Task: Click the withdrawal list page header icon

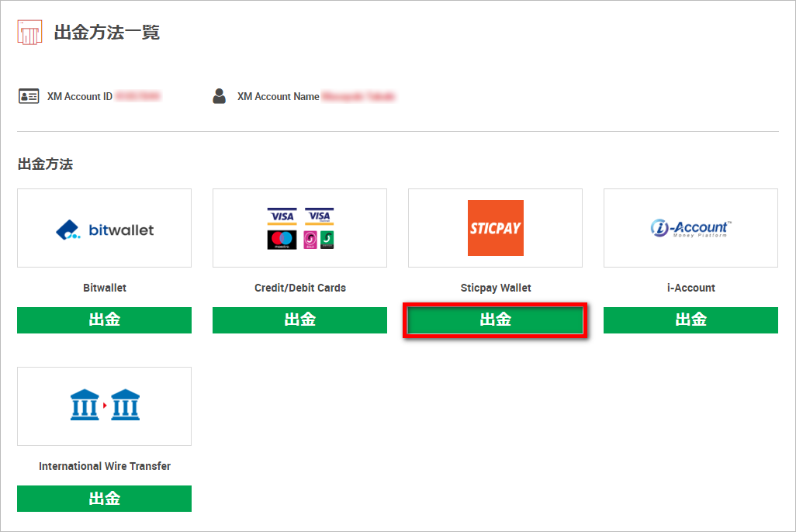Action: 29,33
